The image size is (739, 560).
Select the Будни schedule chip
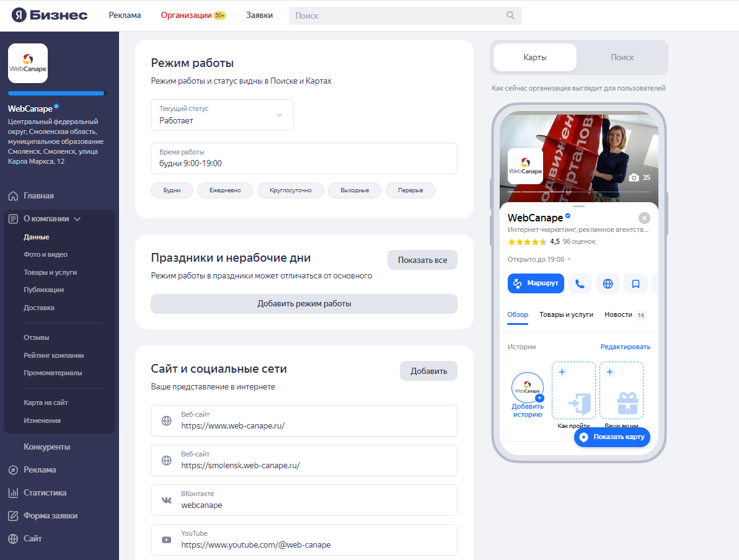pos(172,190)
